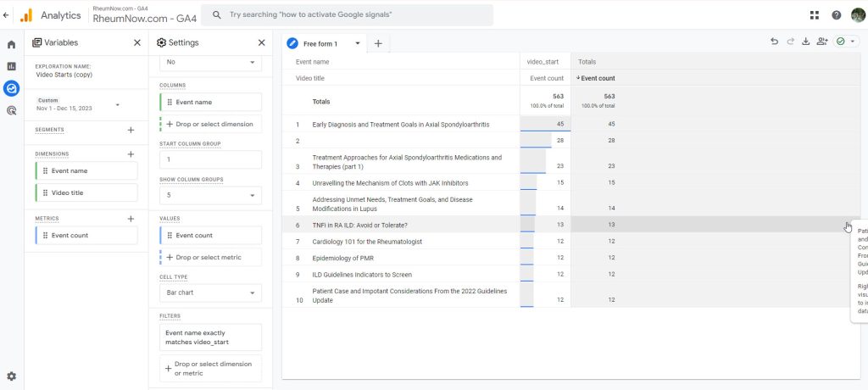868x390 pixels.
Task: Close the Variables panel
Action: pos(137,42)
